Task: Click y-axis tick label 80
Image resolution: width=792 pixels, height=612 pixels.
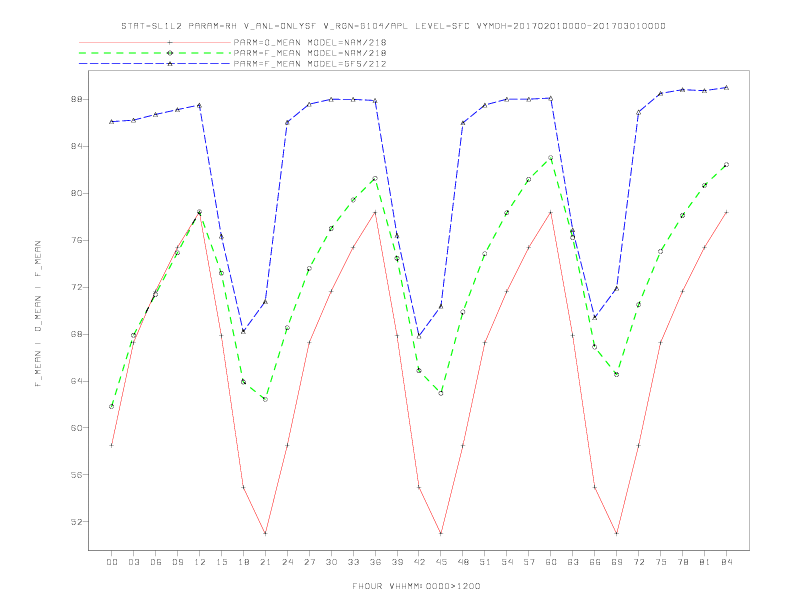Action: (x=76, y=193)
